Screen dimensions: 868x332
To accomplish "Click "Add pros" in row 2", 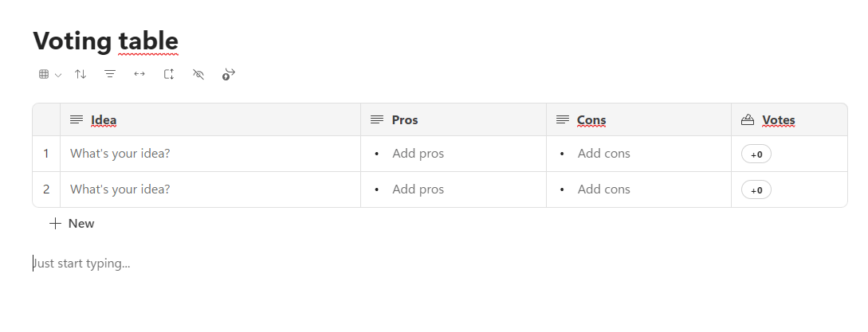I will tap(418, 189).
